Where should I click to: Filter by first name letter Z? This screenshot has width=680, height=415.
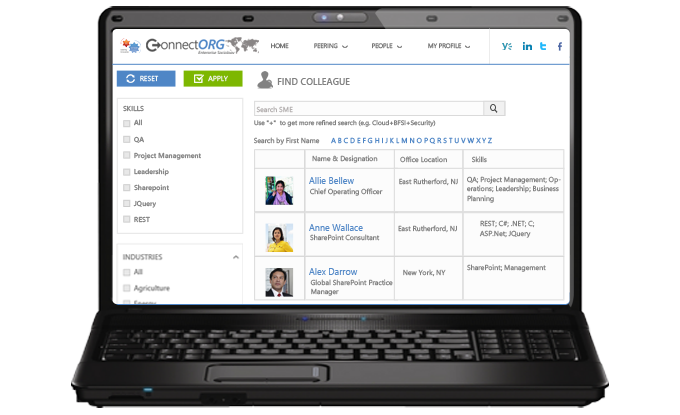click(490, 141)
